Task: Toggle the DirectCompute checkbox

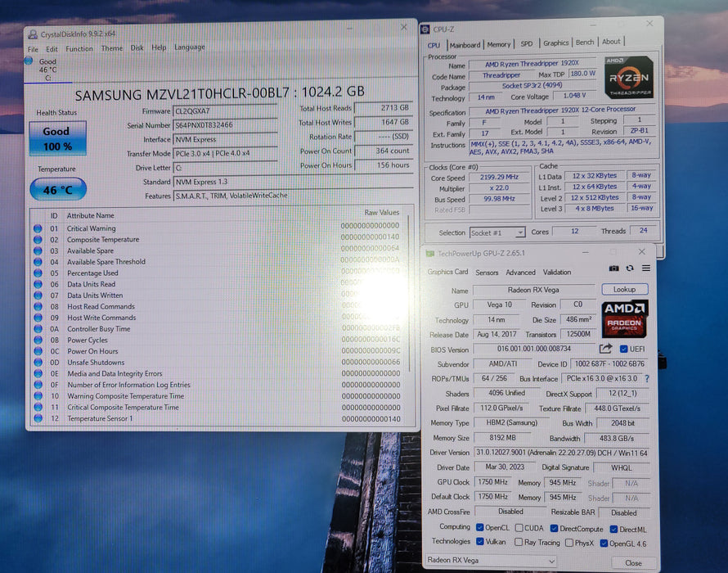Action: point(554,528)
